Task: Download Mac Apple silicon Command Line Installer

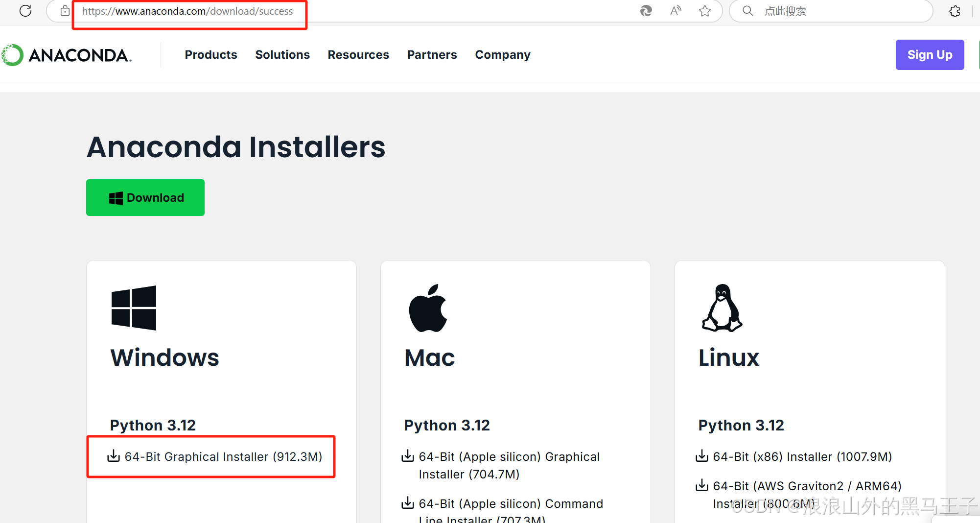Action: [511, 510]
